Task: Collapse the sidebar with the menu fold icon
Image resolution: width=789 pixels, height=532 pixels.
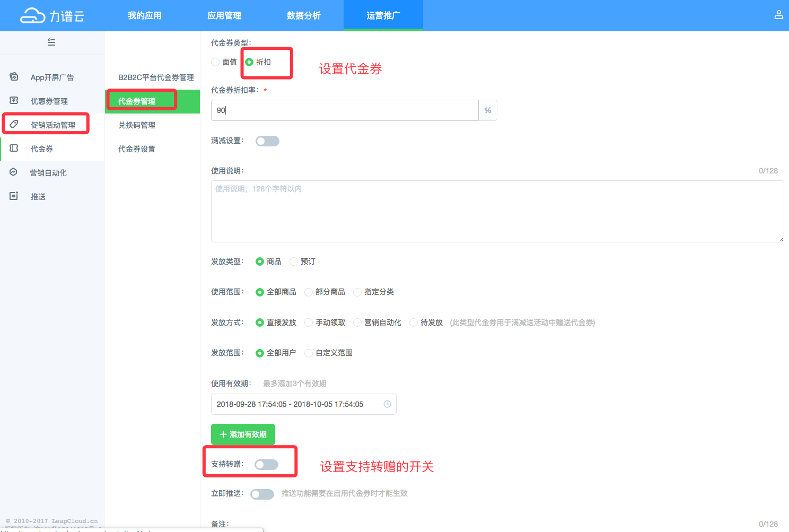Action: 51,42
